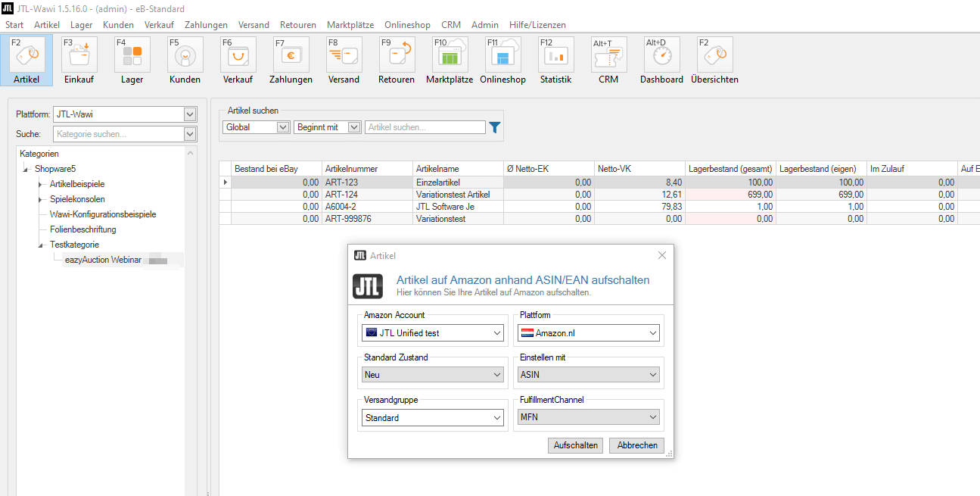The width and height of the screenshot is (980, 496).
Task: Open the Einstellen mit ASIN dropdown
Action: [x=589, y=375]
